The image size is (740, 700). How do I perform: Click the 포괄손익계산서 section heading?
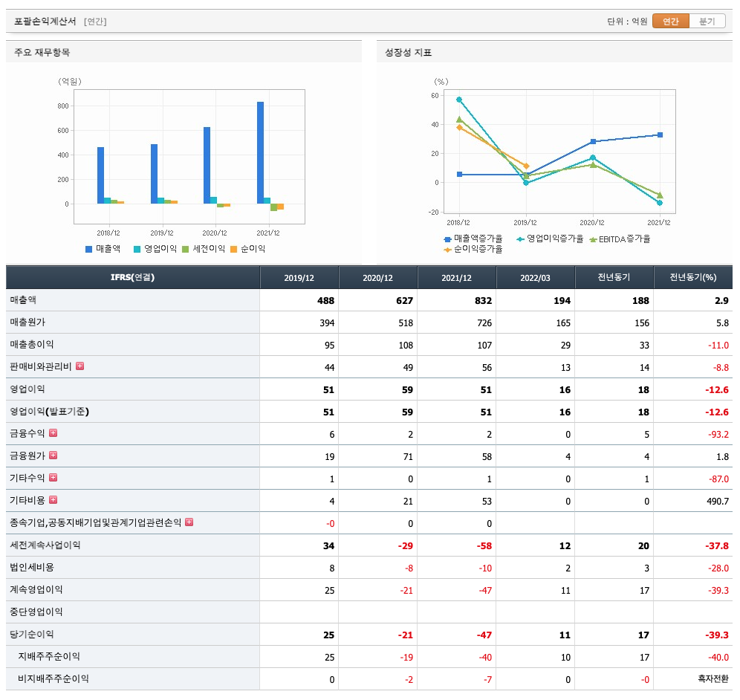pyautogui.click(x=45, y=22)
